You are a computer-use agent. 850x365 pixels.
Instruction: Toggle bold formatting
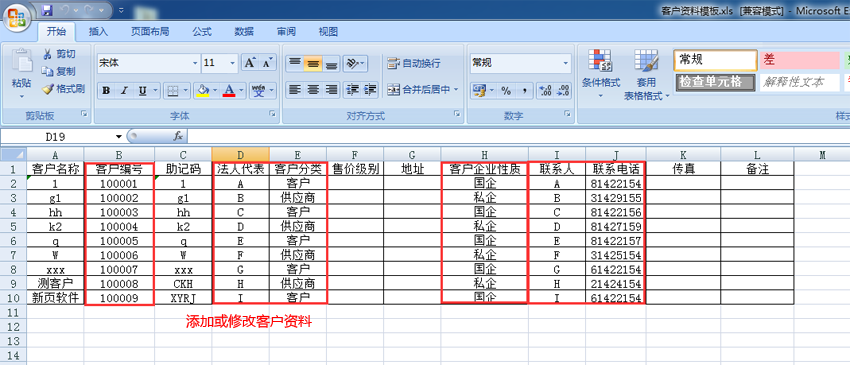pos(106,91)
